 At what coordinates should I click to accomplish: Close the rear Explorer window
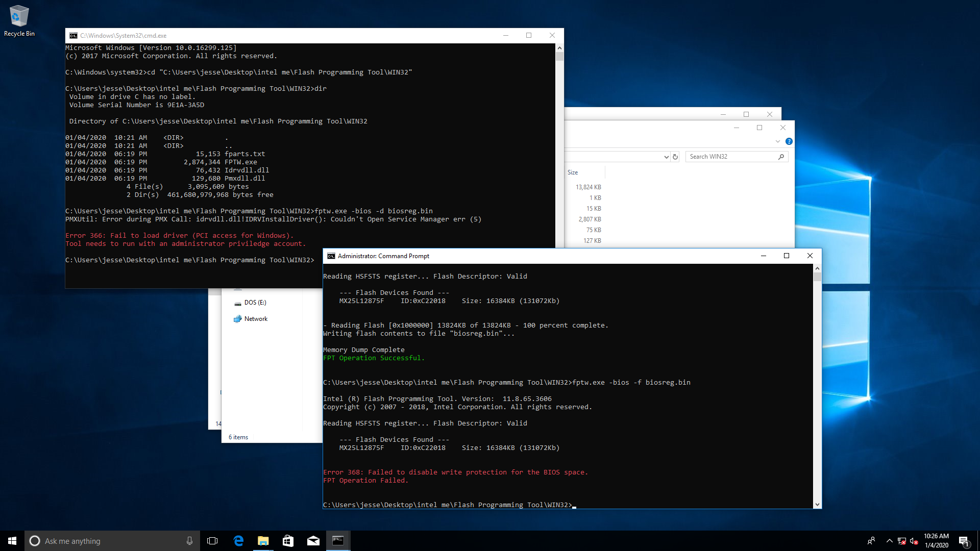770,114
